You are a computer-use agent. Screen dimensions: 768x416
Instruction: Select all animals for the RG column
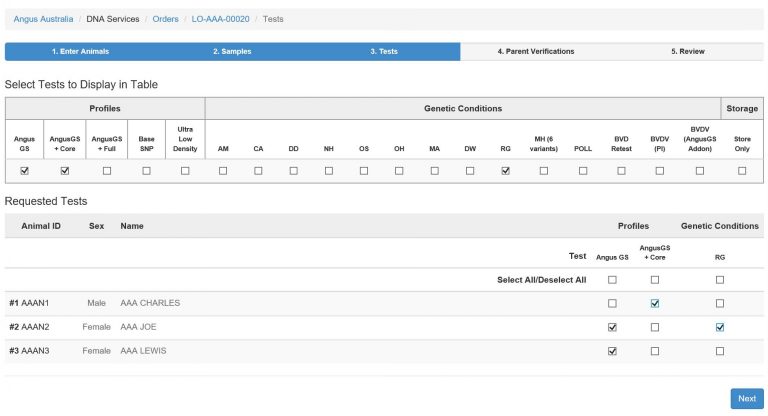click(x=720, y=280)
